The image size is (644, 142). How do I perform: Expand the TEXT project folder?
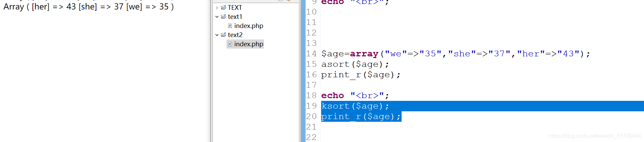click(x=217, y=7)
